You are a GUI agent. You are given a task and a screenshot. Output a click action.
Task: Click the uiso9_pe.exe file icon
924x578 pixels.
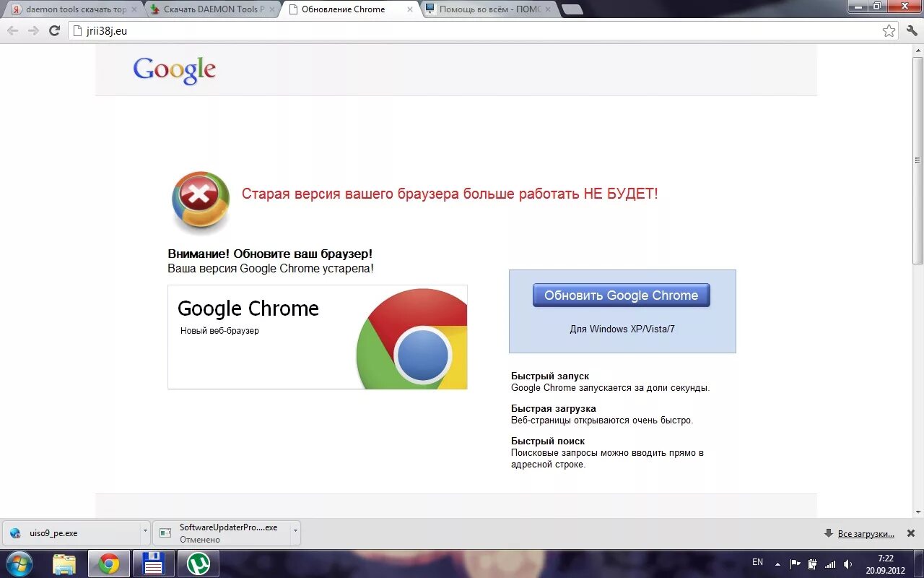(17, 533)
